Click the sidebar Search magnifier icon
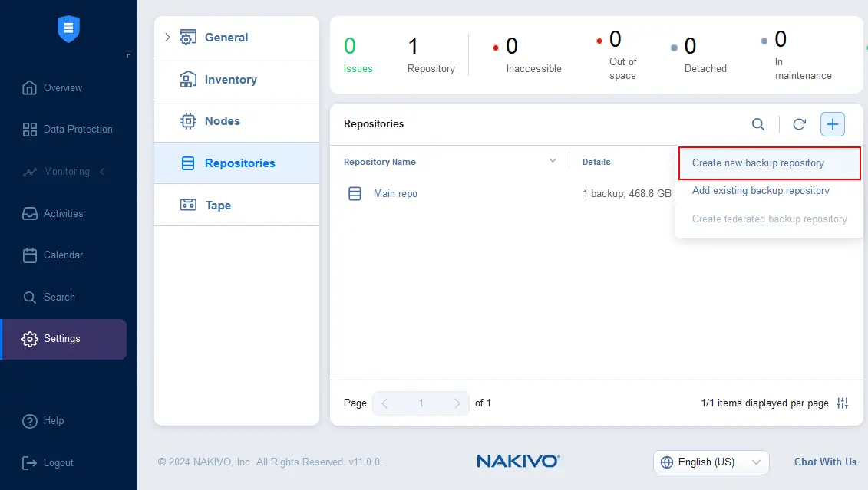This screenshot has height=490, width=868. (29, 298)
